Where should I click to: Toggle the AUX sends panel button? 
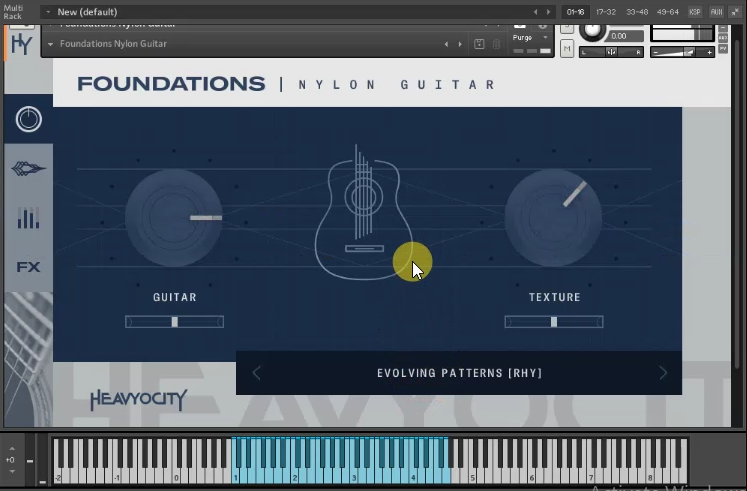pos(716,12)
